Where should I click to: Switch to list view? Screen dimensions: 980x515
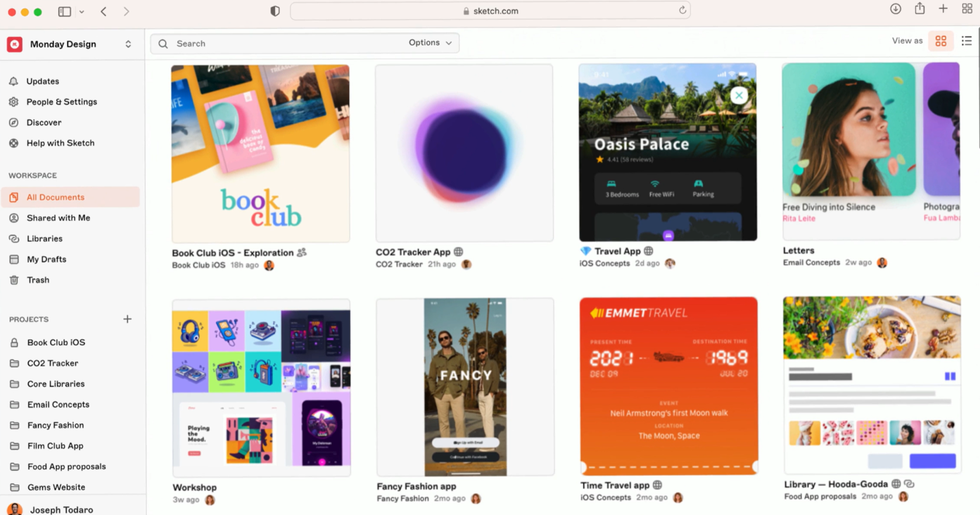966,41
